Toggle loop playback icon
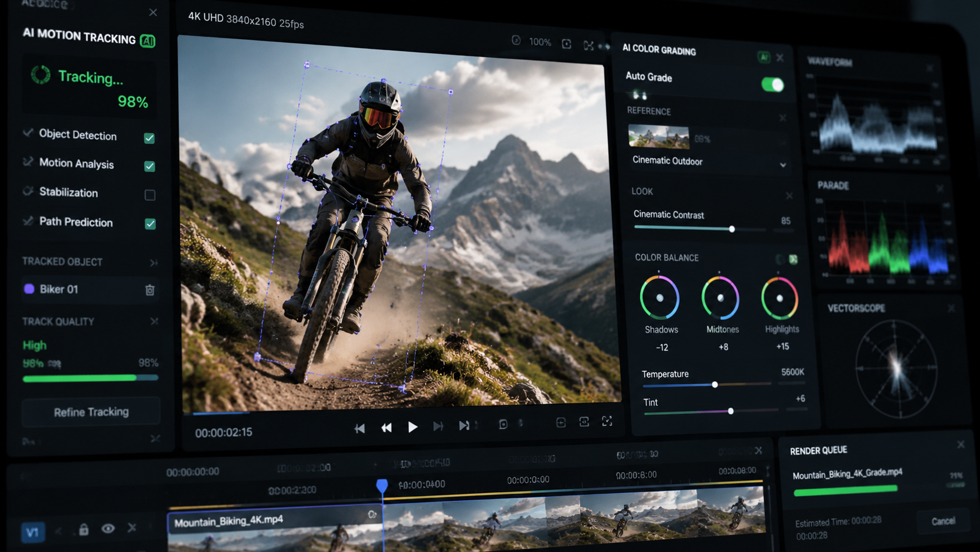The width and height of the screenshot is (980, 552). (x=503, y=424)
